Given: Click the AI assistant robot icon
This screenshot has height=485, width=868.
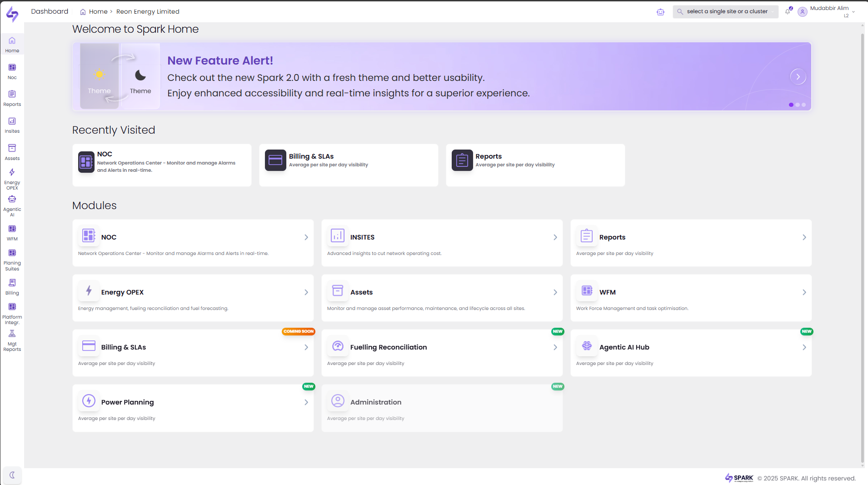Looking at the screenshot, I should pos(660,12).
